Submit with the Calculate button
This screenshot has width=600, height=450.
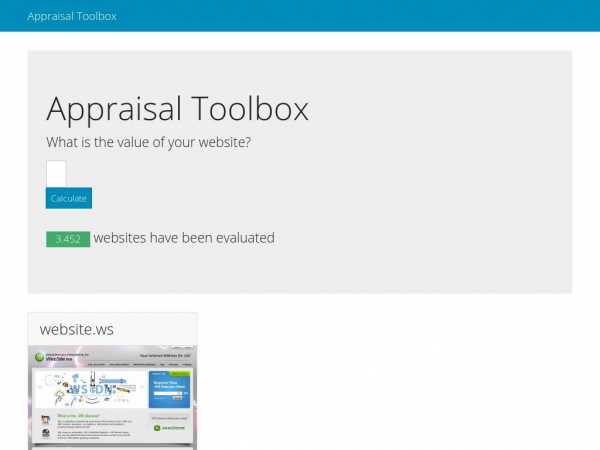click(69, 198)
